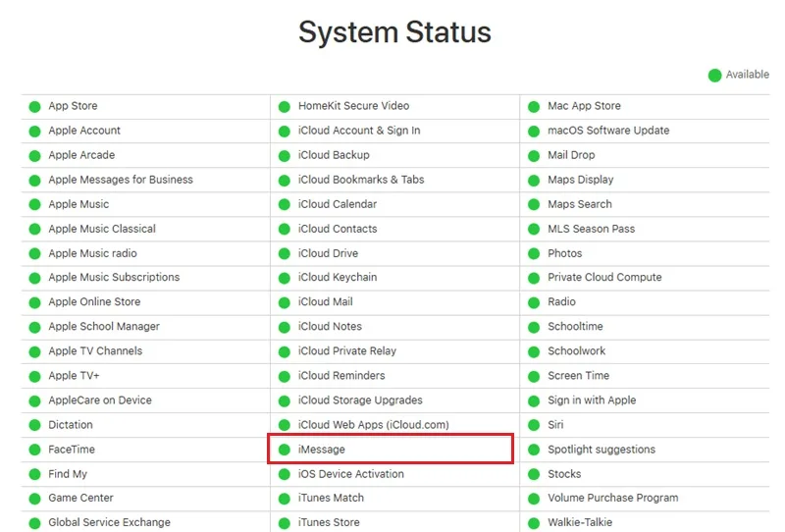
Task: Select iOS Device Activation
Action: (x=351, y=473)
